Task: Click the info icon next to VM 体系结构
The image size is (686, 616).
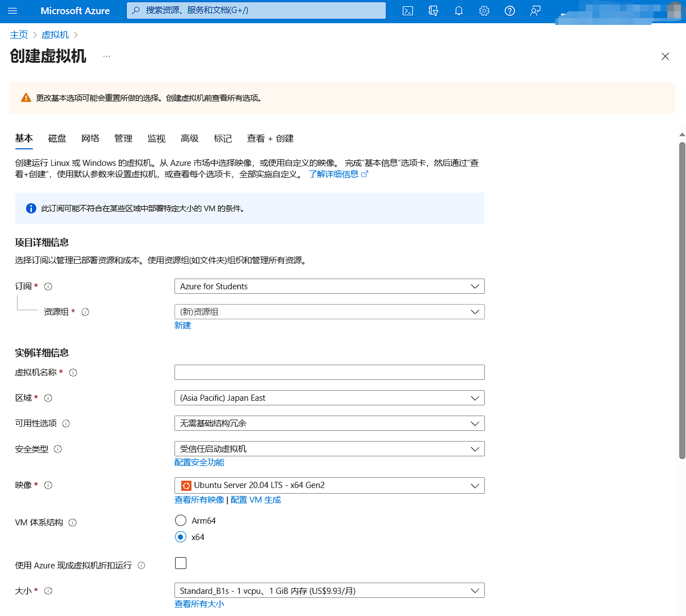Action: tap(73, 523)
